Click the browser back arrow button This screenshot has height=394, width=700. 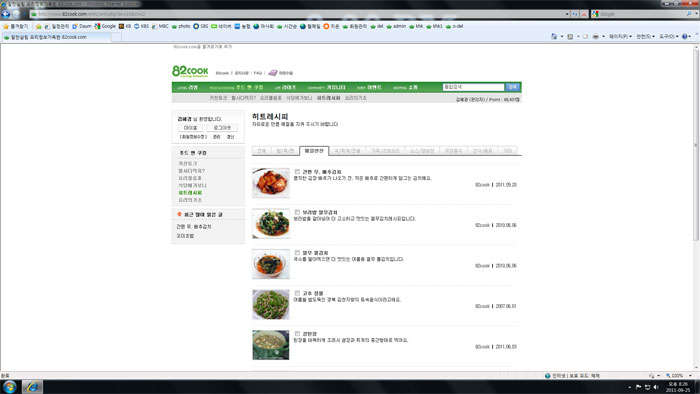[x=6, y=14]
